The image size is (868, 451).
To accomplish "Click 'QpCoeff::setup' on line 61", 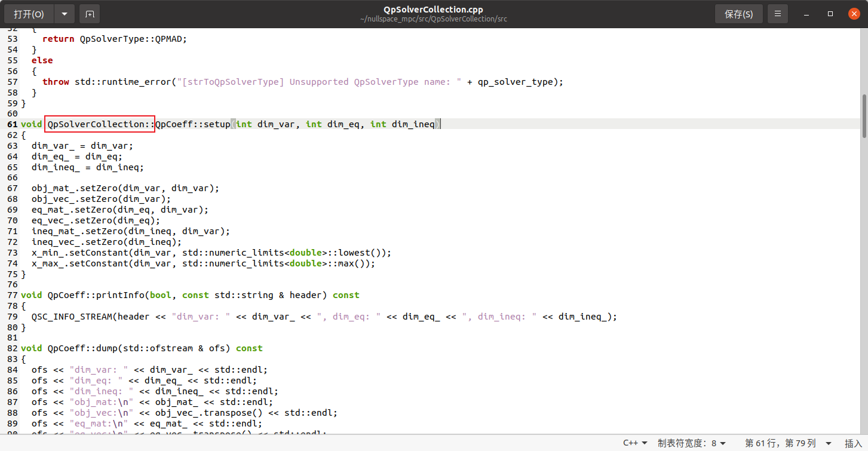I will tap(193, 124).
